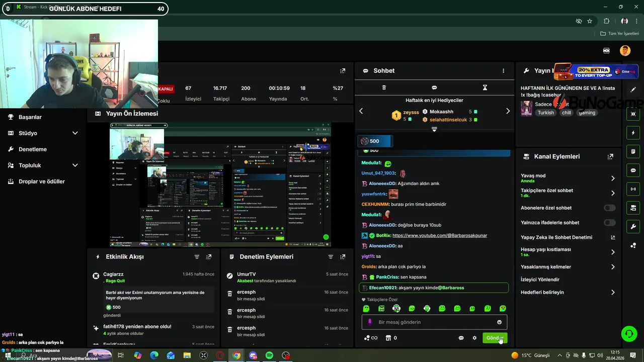Open the Sohbet panel three-dot menu
This screenshot has width=644, height=362.
(x=503, y=71)
